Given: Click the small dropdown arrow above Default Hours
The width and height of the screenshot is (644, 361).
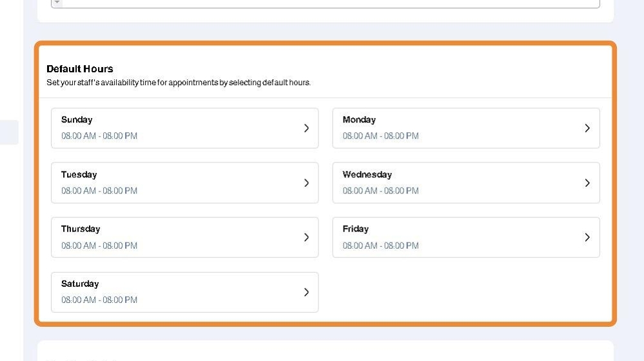Looking at the screenshot, I should [57, 3].
